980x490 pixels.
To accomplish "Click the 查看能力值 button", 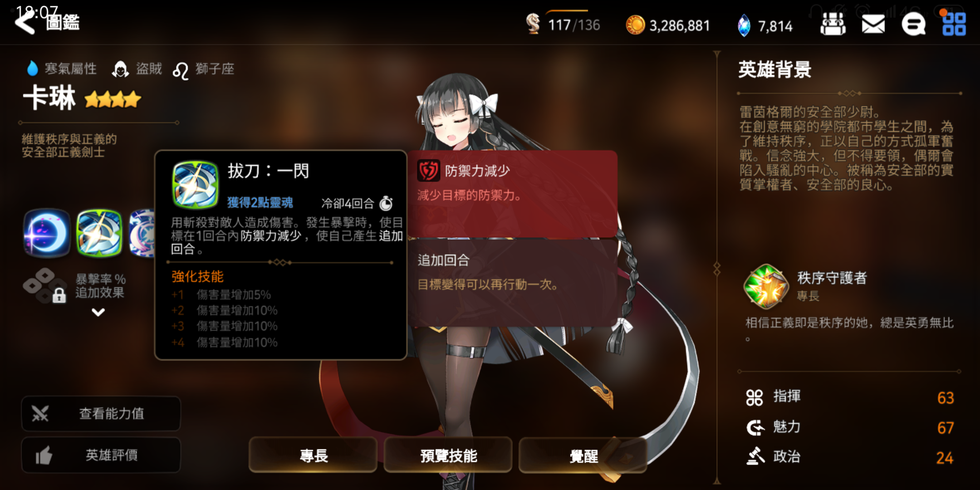I will click(101, 413).
